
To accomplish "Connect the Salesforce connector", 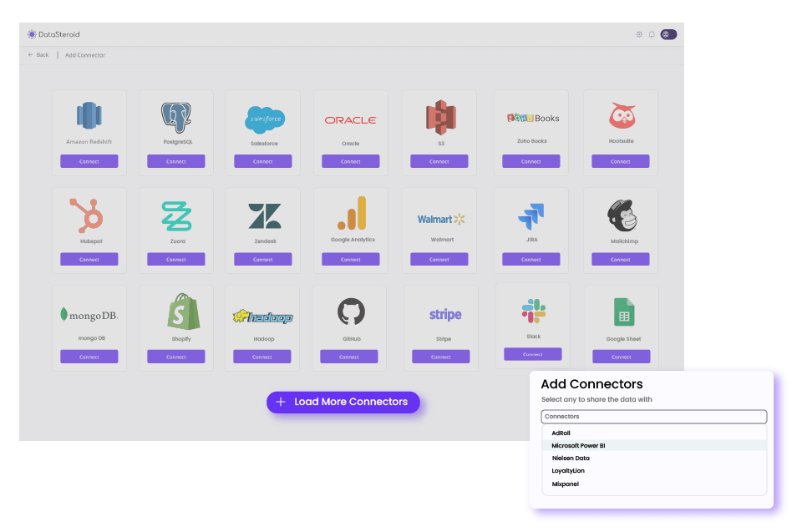I will pyautogui.click(x=263, y=161).
